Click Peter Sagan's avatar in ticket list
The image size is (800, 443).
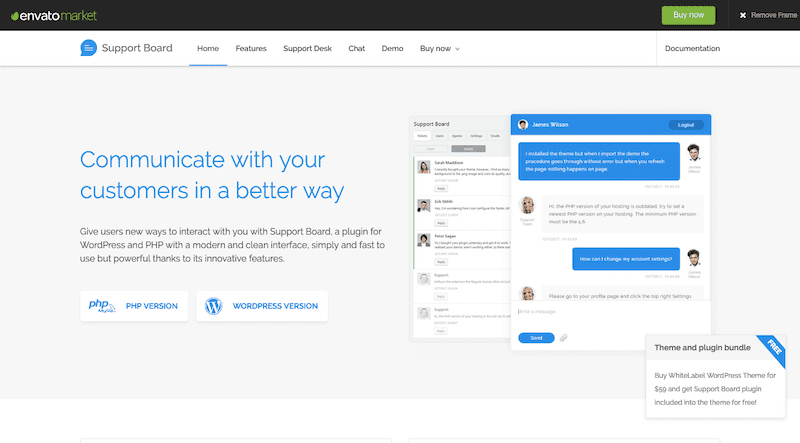tap(423, 240)
